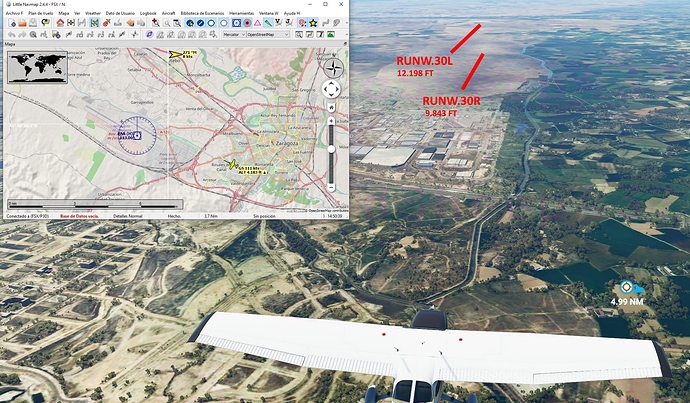Click the map zoom slider handle
690x403 pixels.
331,149
